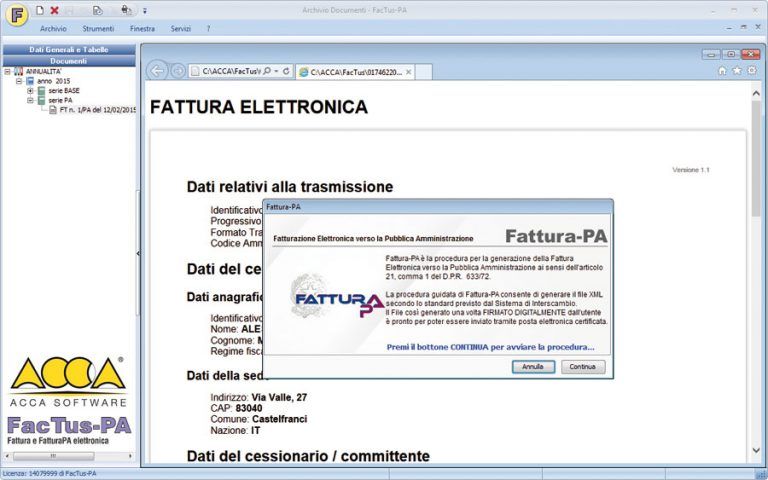Open the quick access toolbar customize arrow
768x480 pixels.
(x=144, y=10)
